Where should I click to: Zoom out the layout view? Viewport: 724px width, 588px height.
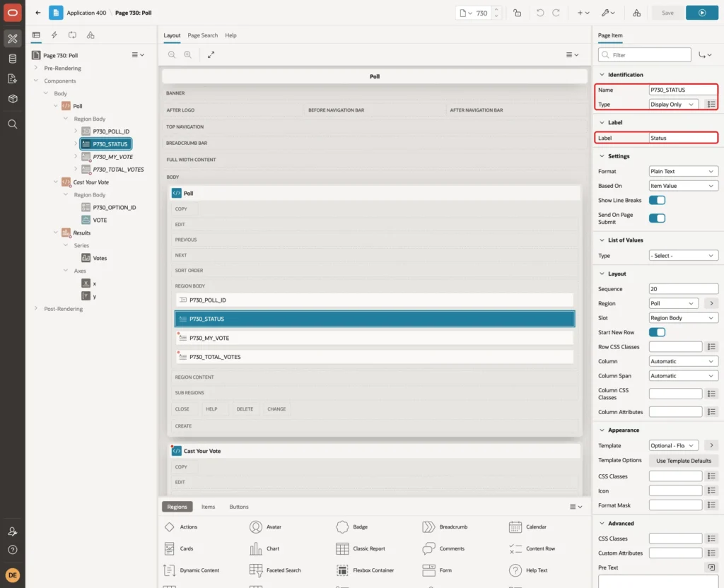[x=172, y=54]
